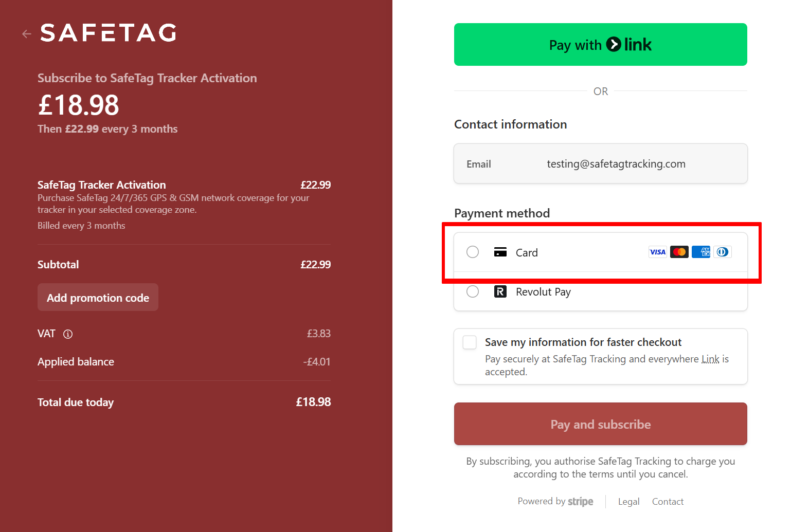Click the Revolut Pay icon
791x532 pixels.
(x=500, y=292)
